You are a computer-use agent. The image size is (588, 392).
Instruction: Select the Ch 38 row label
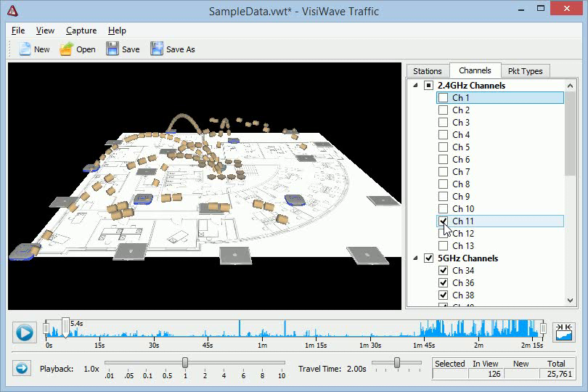click(463, 295)
